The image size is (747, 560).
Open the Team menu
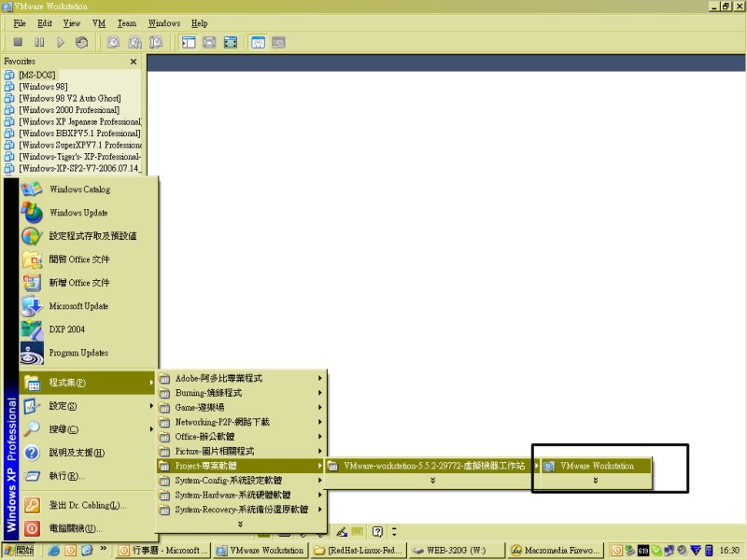[x=127, y=22]
